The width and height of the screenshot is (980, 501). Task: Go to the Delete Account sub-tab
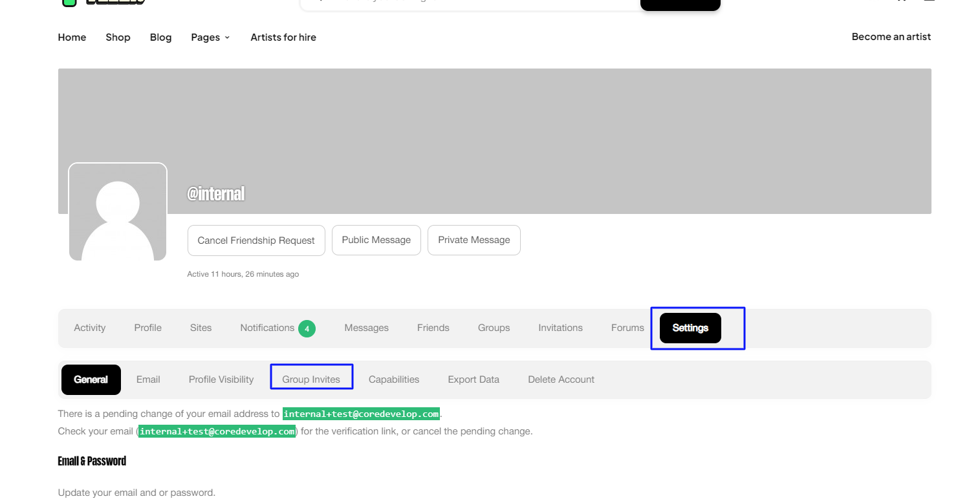561,379
